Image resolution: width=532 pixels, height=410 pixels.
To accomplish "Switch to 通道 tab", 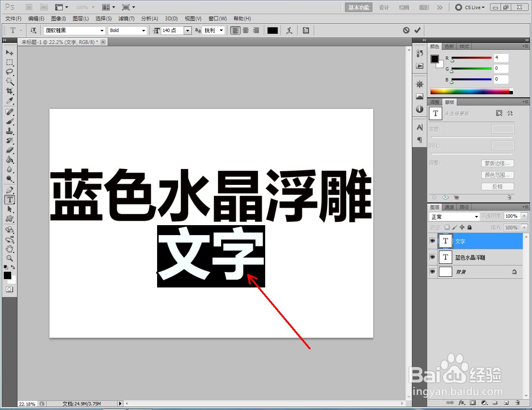I will [x=449, y=207].
